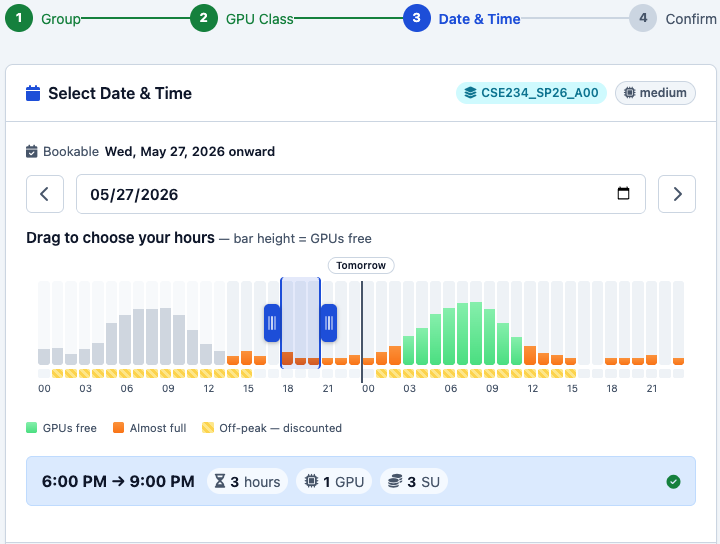
Task: Click the hourglass 3 hours pill
Action: (x=248, y=482)
